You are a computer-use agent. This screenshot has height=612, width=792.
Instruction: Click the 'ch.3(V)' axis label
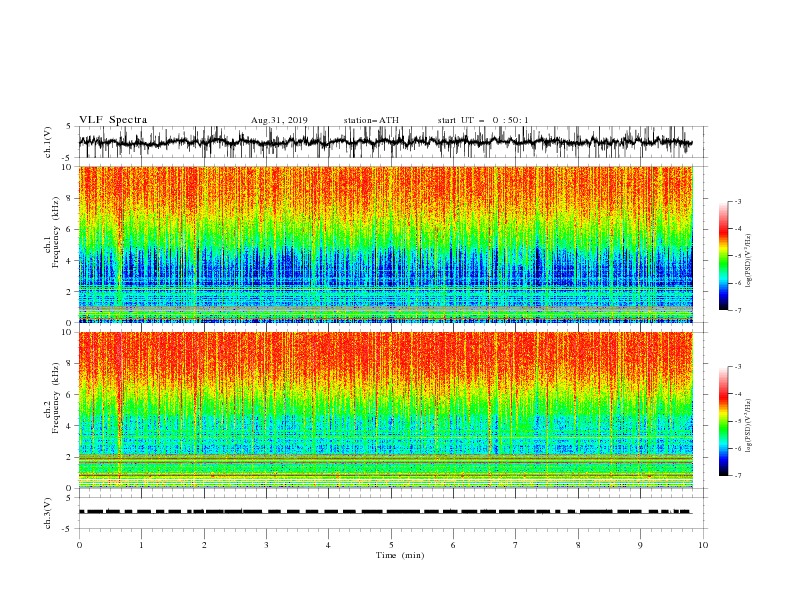(48, 513)
